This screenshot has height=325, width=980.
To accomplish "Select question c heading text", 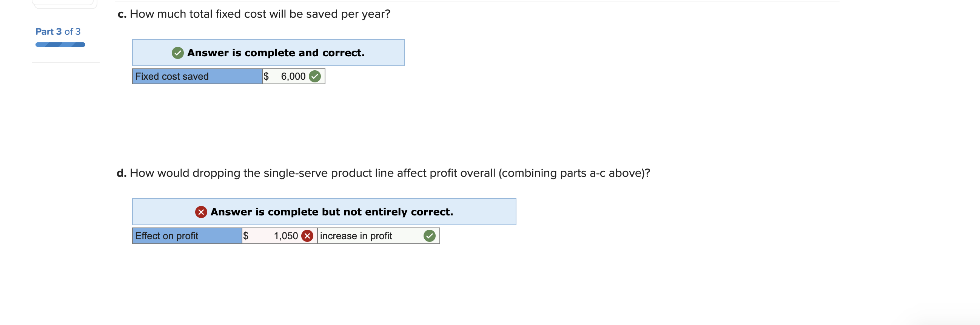I will tap(253, 14).
